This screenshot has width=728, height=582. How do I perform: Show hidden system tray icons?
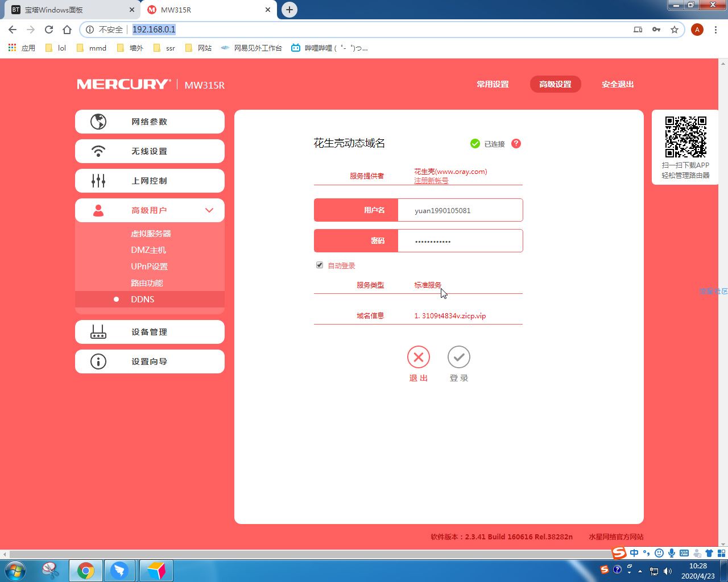pyautogui.click(x=640, y=571)
